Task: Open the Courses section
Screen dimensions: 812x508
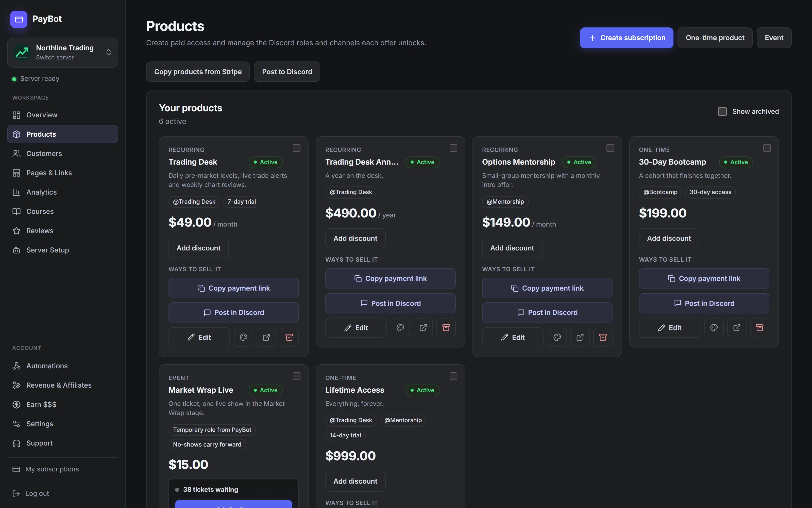Action: pos(62,212)
